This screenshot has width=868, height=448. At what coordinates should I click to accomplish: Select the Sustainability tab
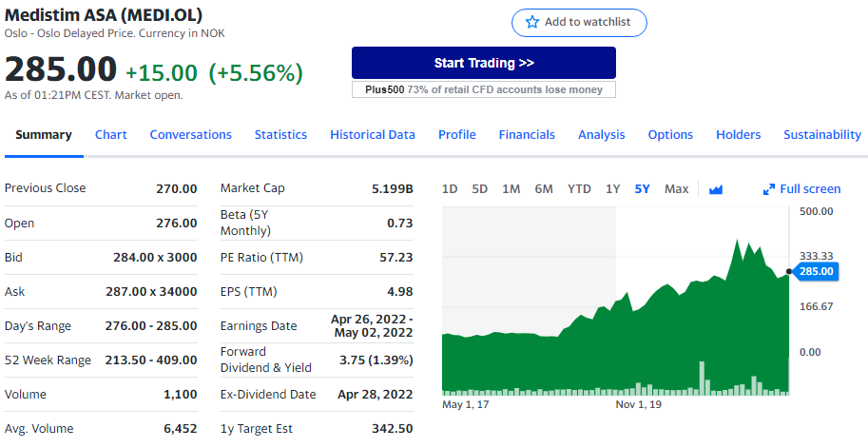point(821,134)
